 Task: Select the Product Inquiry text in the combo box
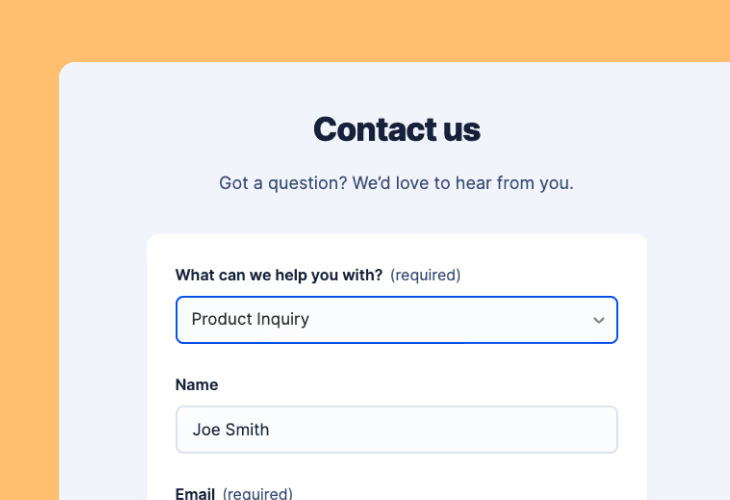click(250, 319)
